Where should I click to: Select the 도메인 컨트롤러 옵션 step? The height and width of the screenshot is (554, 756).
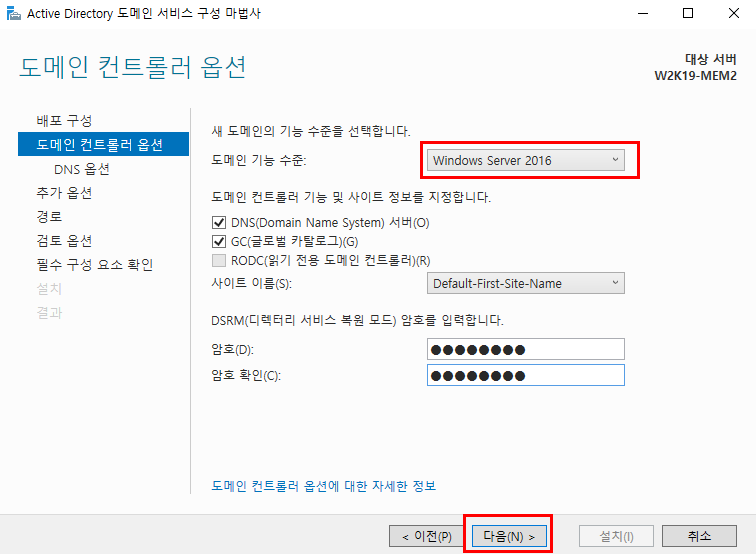[x=103, y=144]
